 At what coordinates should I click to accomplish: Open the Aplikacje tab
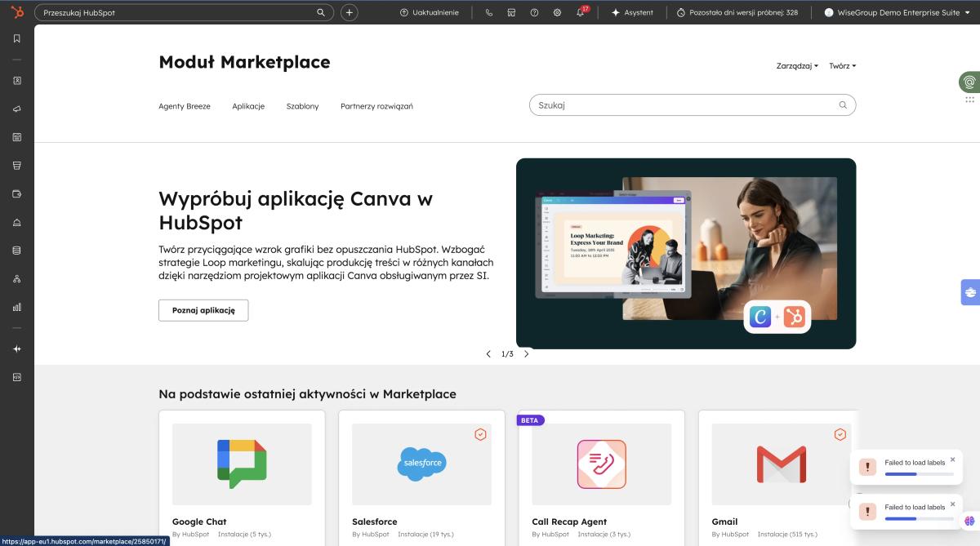pos(248,106)
